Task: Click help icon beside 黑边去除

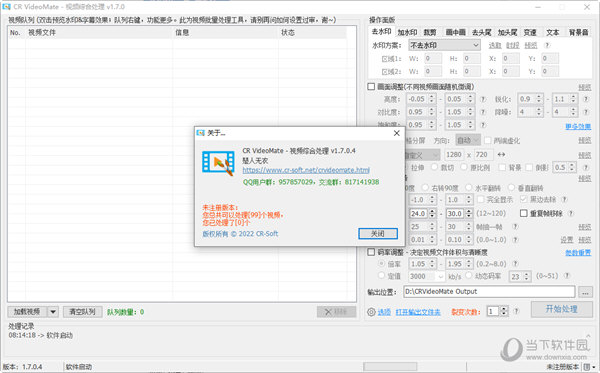Action: tap(564, 200)
